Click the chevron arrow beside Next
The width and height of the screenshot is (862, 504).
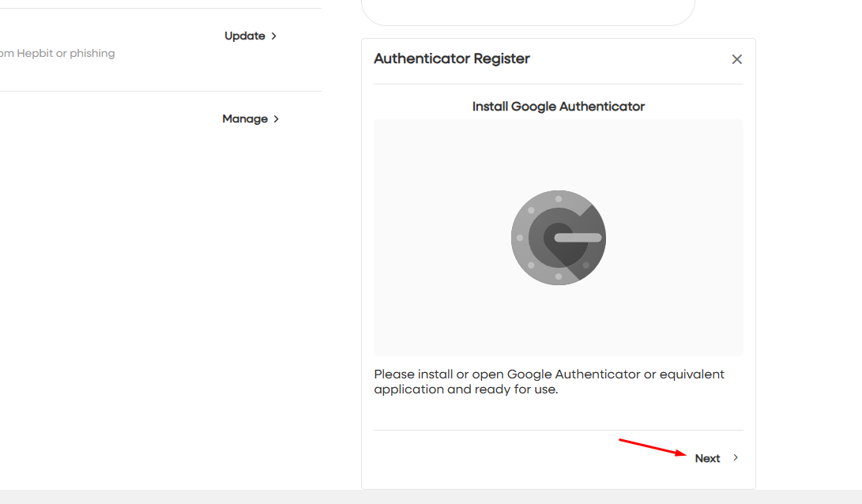click(x=736, y=457)
